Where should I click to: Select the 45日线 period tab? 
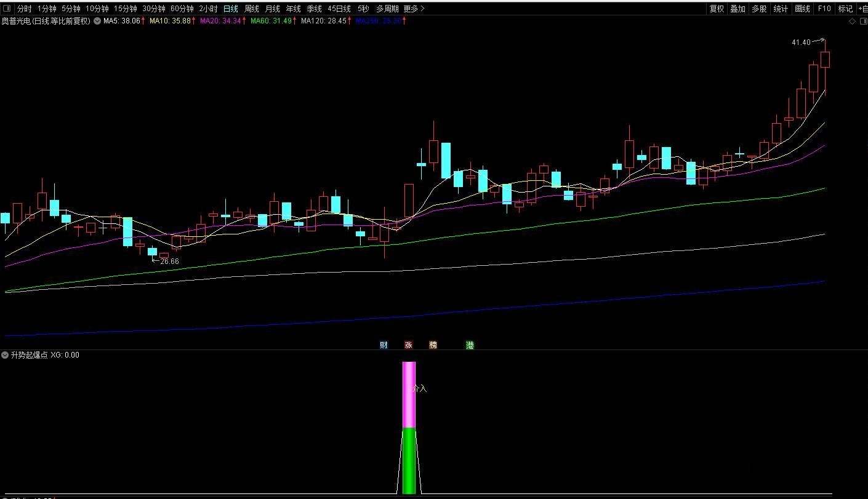click(x=339, y=9)
